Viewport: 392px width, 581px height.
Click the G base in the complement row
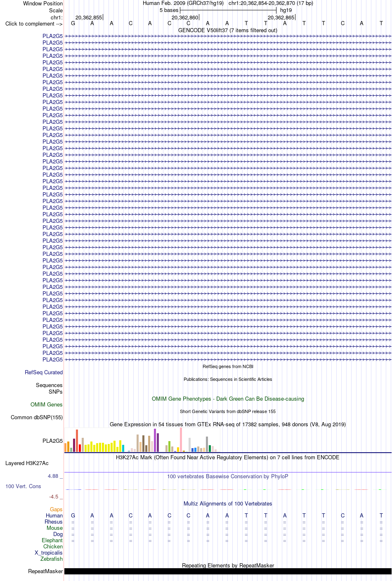click(73, 23)
